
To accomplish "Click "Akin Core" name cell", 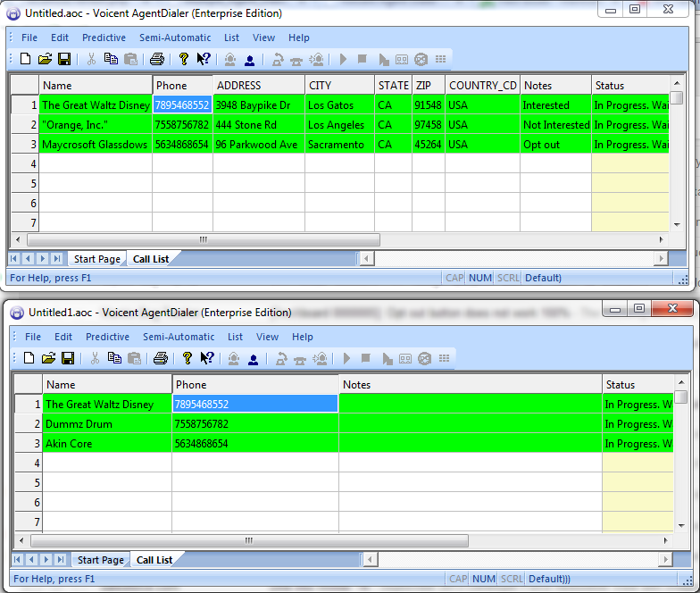I will click(x=107, y=443).
